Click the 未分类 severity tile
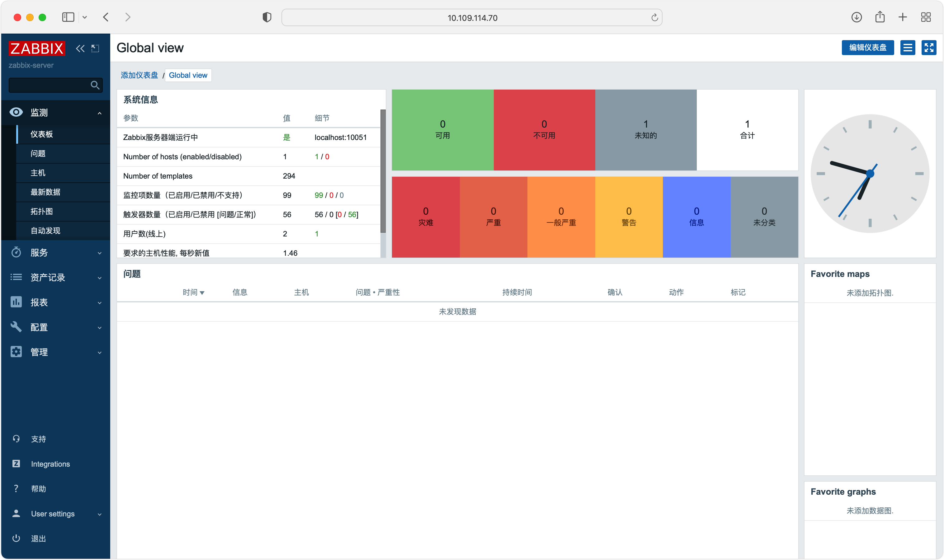The height and width of the screenshot is (560, 944). [764, 217]
